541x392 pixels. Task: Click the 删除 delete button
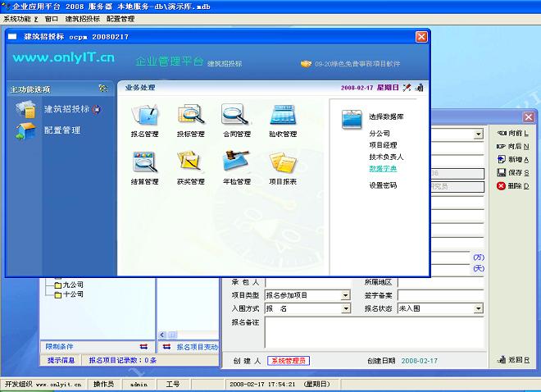click(x=513, y=186)
